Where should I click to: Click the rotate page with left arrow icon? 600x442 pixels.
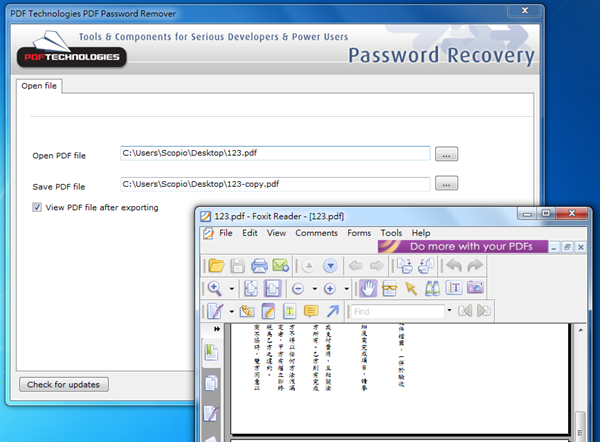pos(426,266)
